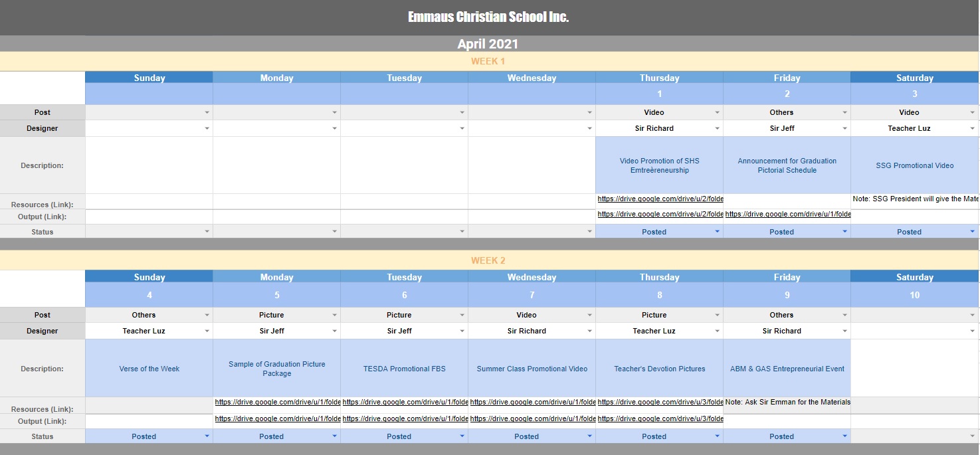Open the Designer dropdown for Thursday April 8

pyautogui.click(x=717, y=331)
